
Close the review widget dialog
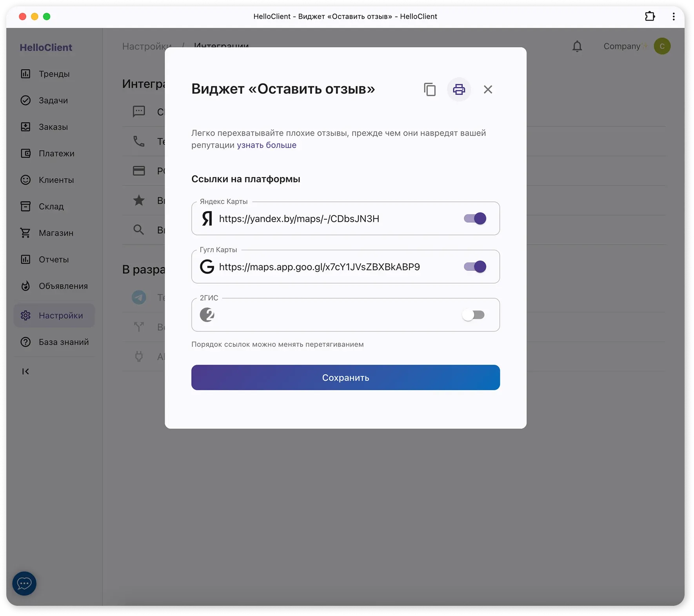click(x=488, y=89)
